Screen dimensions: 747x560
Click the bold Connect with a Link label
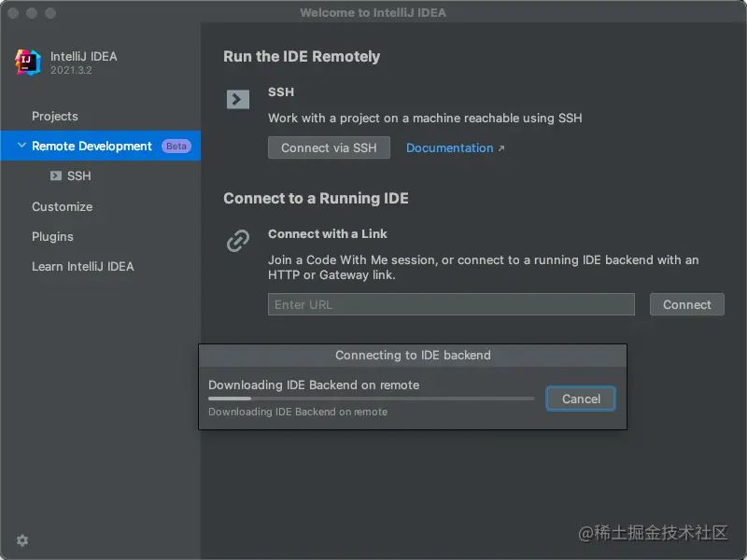coord(328,234)
